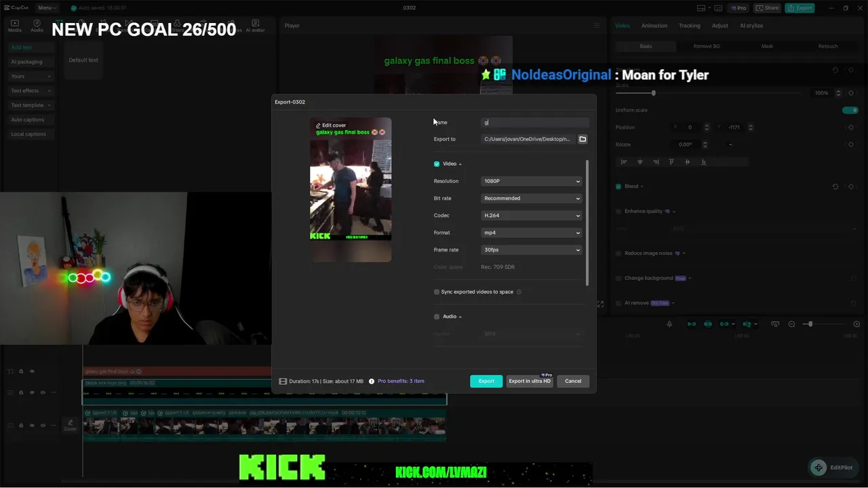The width and height of the screenshot is (868, 488).
Task: Click the Share button in title bar
Action: tap(768, 8)
